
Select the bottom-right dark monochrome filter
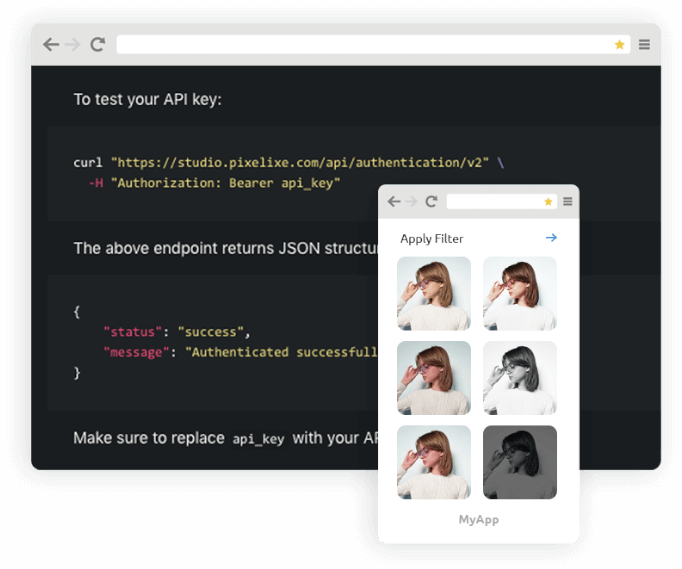tap(520, 462)
